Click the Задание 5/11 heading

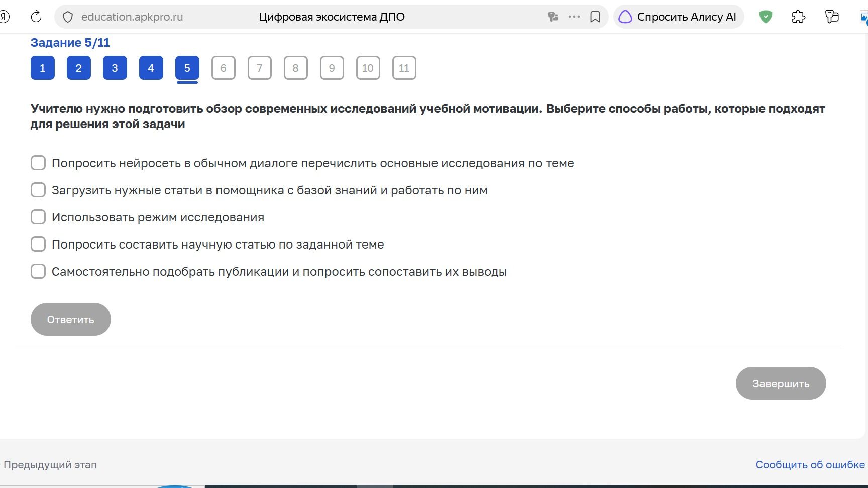(70, 43)
